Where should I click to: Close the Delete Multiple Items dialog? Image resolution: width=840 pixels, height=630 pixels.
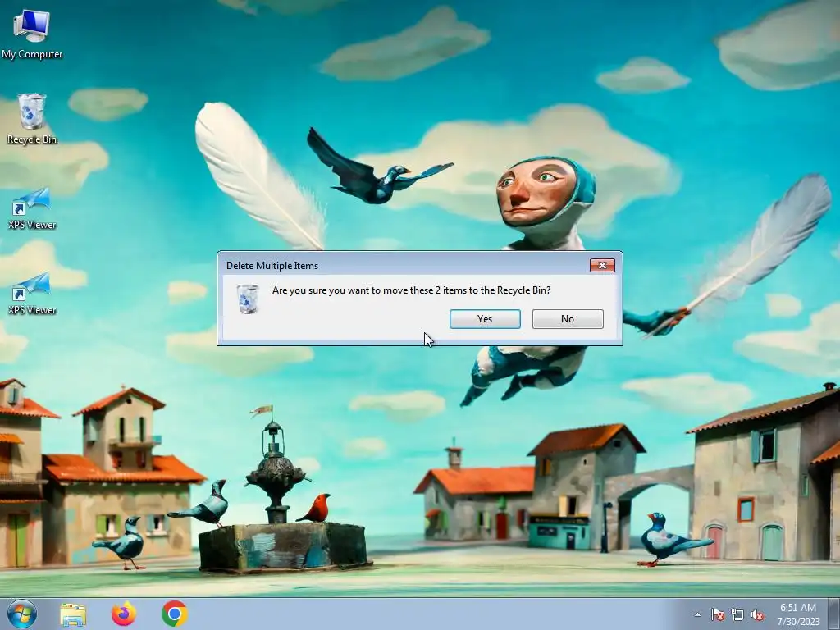602,265
